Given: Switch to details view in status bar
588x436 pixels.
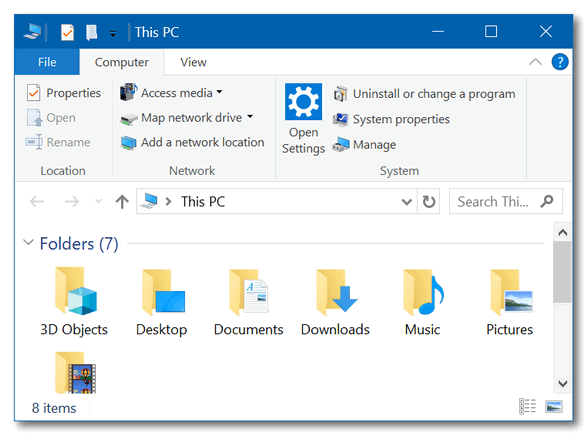Looking at the screenshot, I should [x=527, y=406].
